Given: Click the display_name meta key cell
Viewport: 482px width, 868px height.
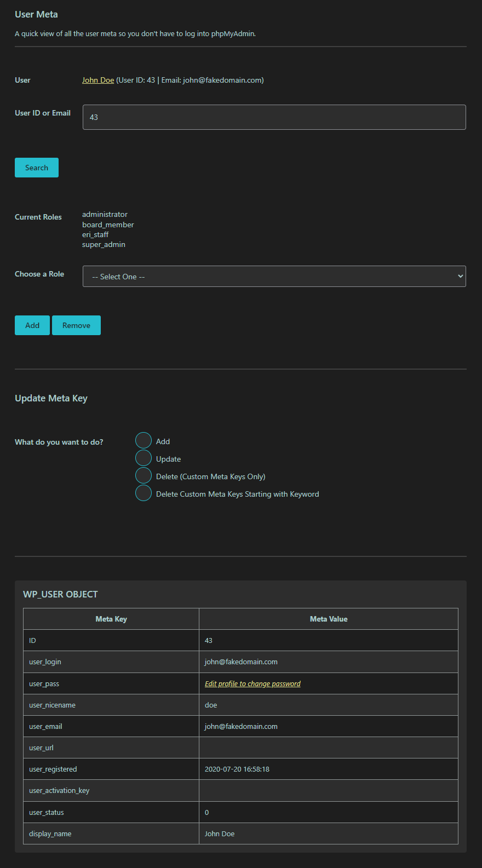Looking at the screenshot, I should click(111, 833).
